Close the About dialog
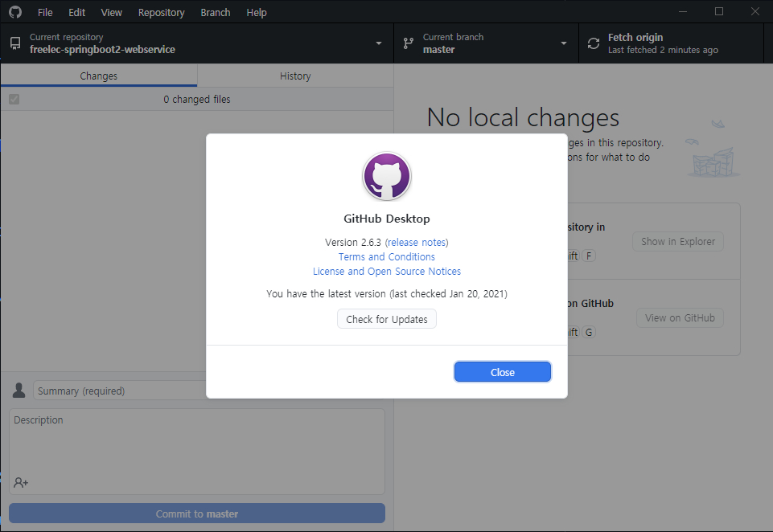 coord(503,372)
